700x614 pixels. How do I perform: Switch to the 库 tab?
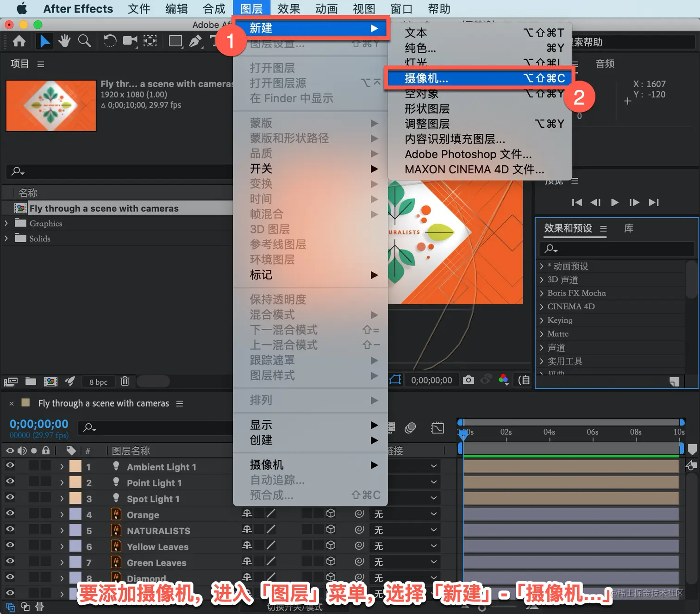click(x=629, y=228)
